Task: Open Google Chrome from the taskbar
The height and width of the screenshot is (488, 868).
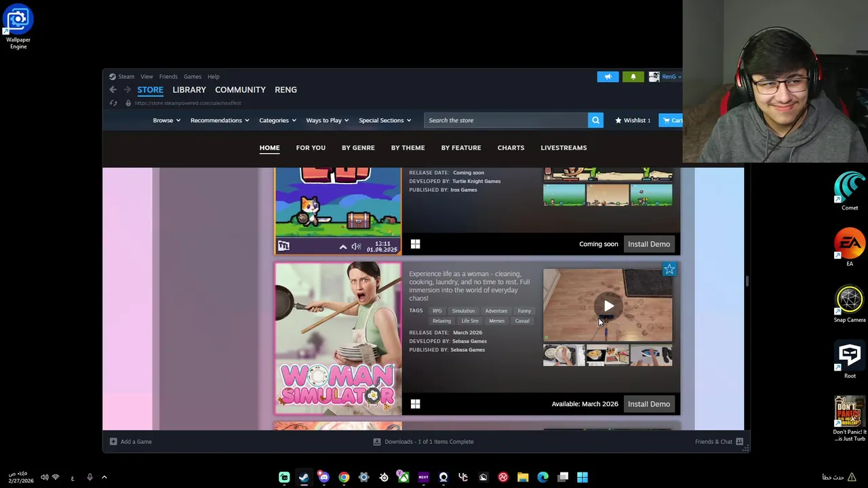Action: pos(344,477)
